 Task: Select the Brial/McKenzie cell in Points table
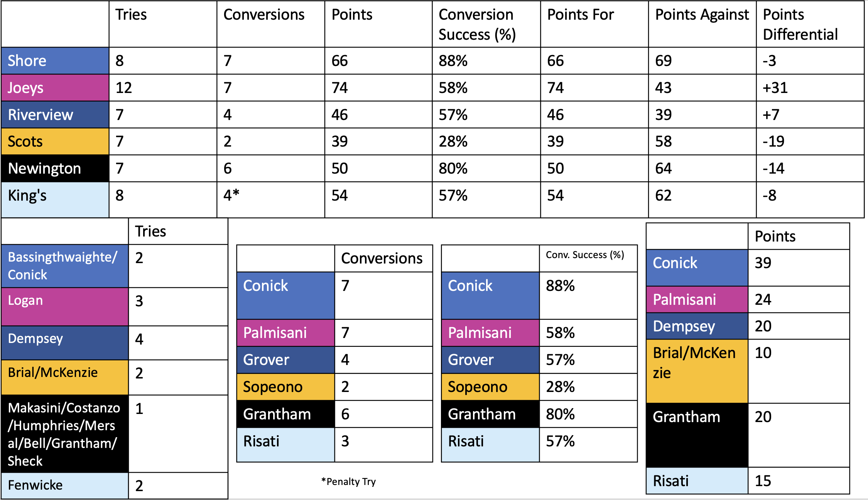(x=697, y=371)
